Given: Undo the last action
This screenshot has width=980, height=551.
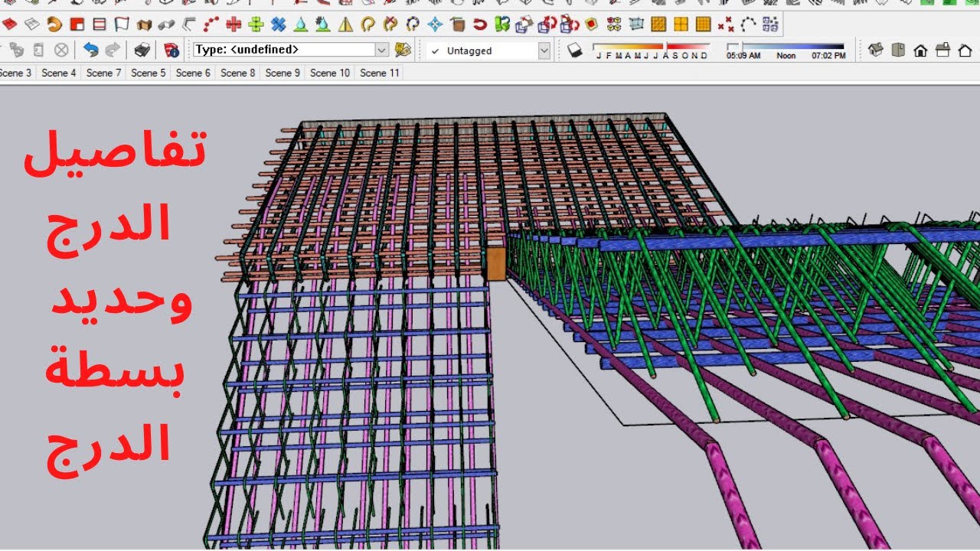Looking at the screenshot, I should pyautogui.click(x=91, y=51).
